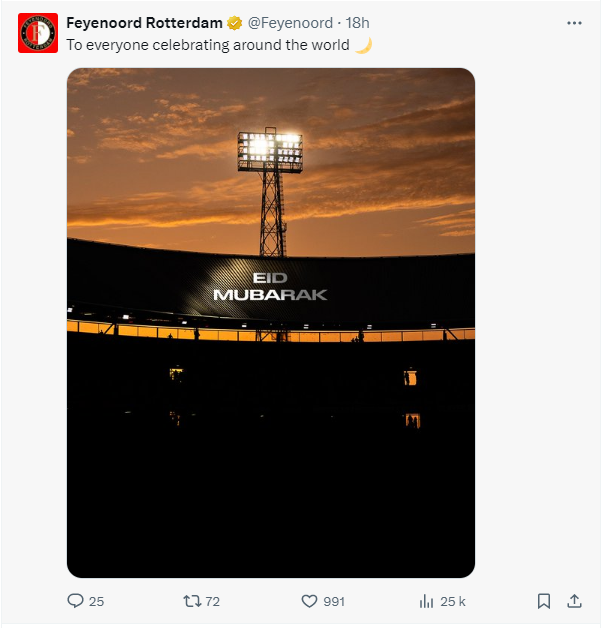Click the like count 991
602x628 pixels.
pyautogui.click(x=334, y=601)
